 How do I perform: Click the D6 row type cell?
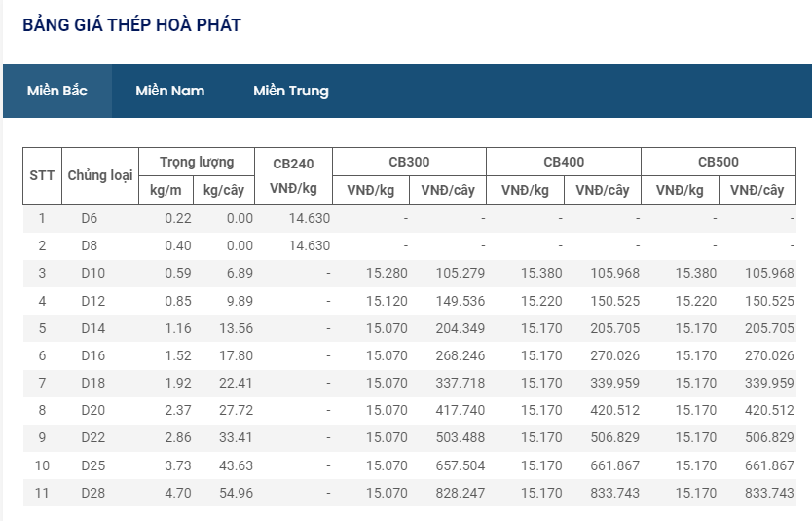(x=90, y=218)
